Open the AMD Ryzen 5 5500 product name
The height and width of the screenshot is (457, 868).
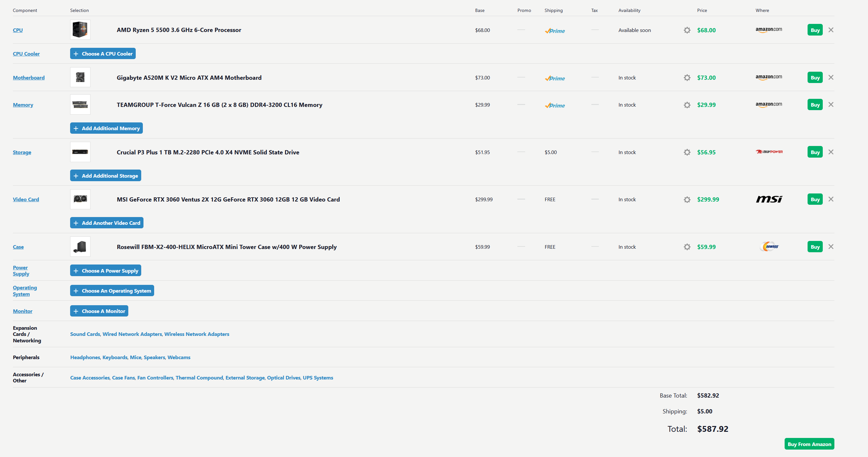179,30
